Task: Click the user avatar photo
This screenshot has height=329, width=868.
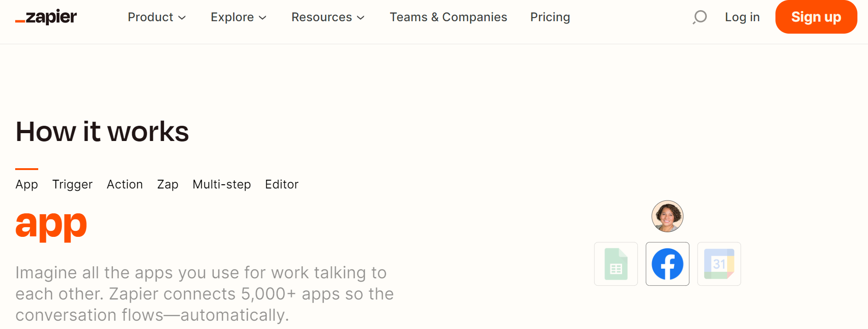Action: pyautogui.click(x=667, y=216)
